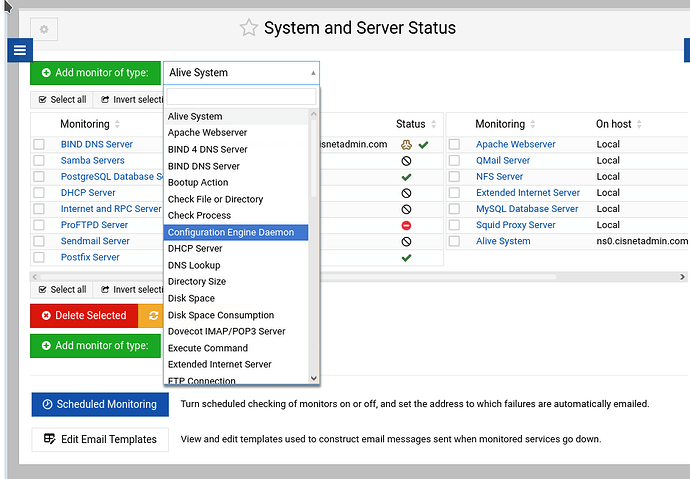This screenshot has width=690, height=479.
Task: Tick checkbox for BIND DNS Server
Action: point(39,144)
